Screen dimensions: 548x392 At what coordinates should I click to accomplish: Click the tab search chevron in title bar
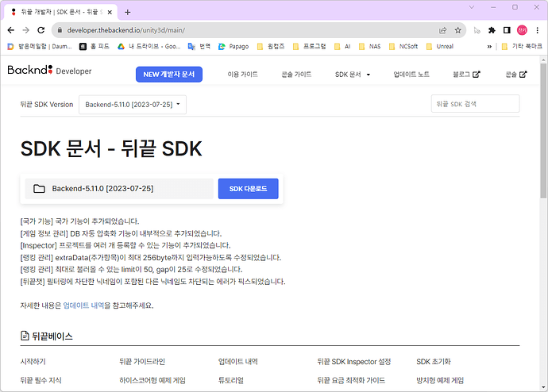(472, 7)
